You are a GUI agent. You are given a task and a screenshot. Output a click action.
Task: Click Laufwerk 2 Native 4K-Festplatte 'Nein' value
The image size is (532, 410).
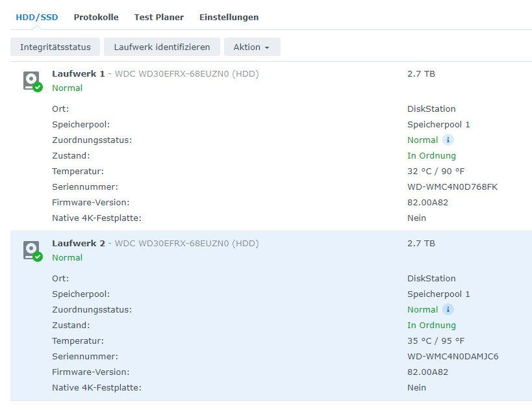pyautogui.click(x=416, y=388)
